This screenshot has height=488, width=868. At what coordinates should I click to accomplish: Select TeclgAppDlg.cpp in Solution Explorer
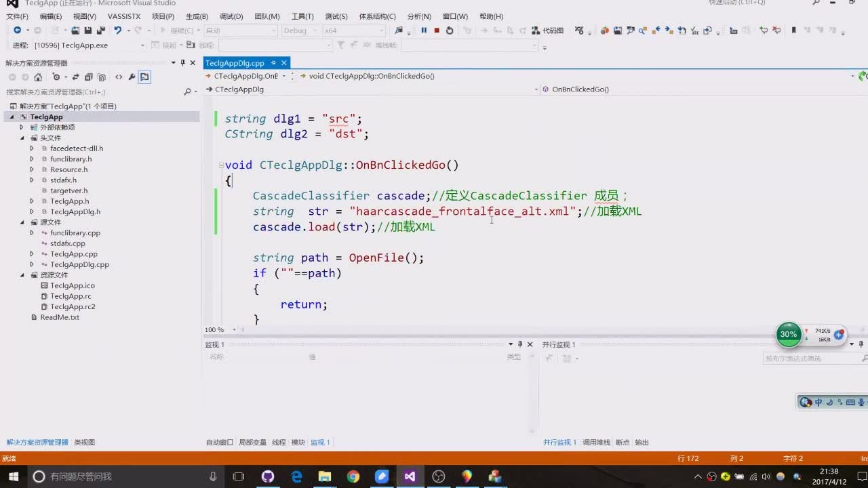[79, 264]
